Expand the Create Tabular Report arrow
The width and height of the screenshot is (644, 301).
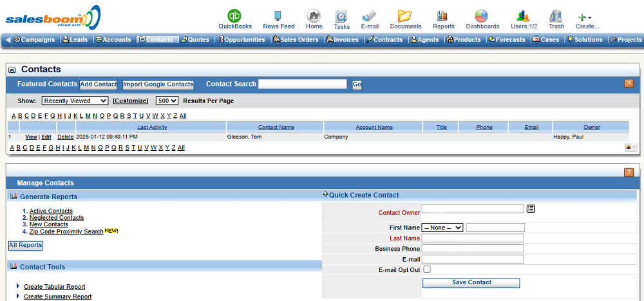pyautogui.click(x=18, y=286)
